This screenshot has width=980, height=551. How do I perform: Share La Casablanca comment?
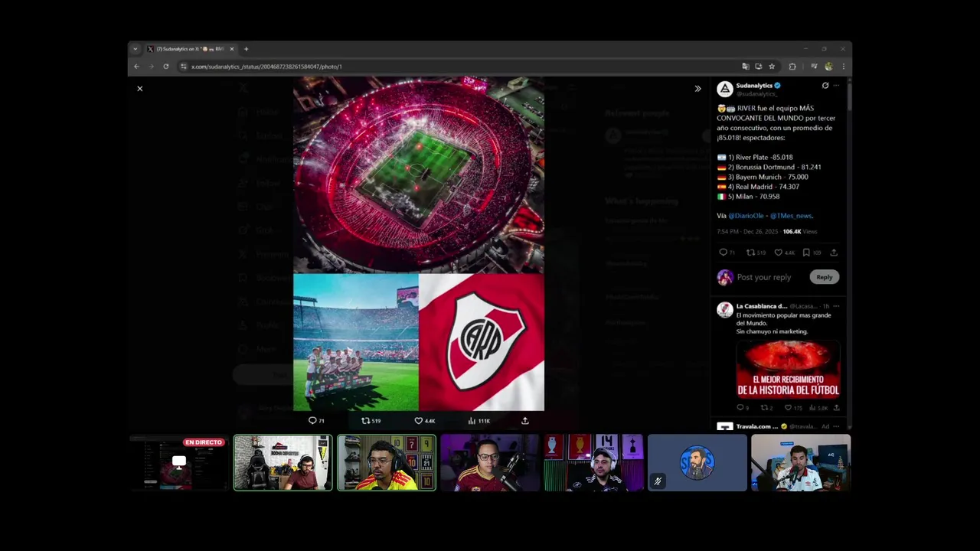[x=836, y=408]
